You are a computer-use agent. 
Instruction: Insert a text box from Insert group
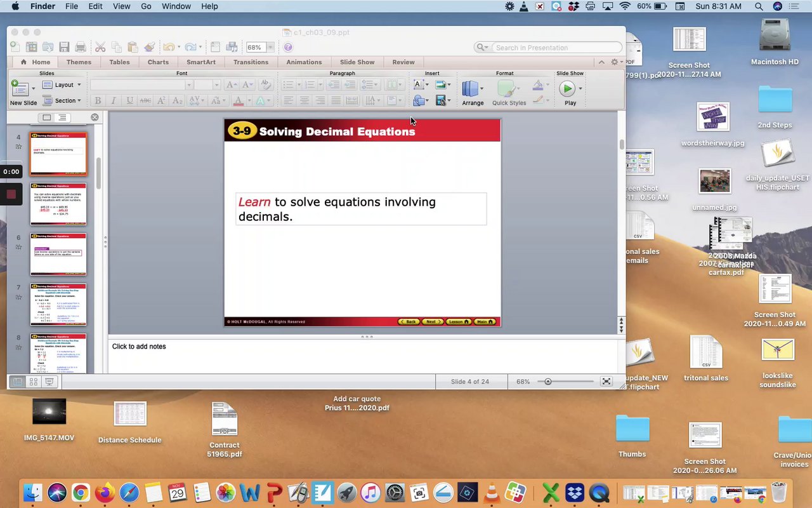click(x=418, y=84)
